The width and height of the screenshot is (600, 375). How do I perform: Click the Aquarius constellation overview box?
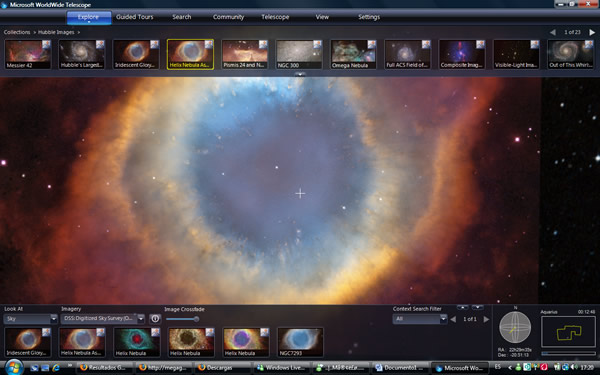(568, 332)
